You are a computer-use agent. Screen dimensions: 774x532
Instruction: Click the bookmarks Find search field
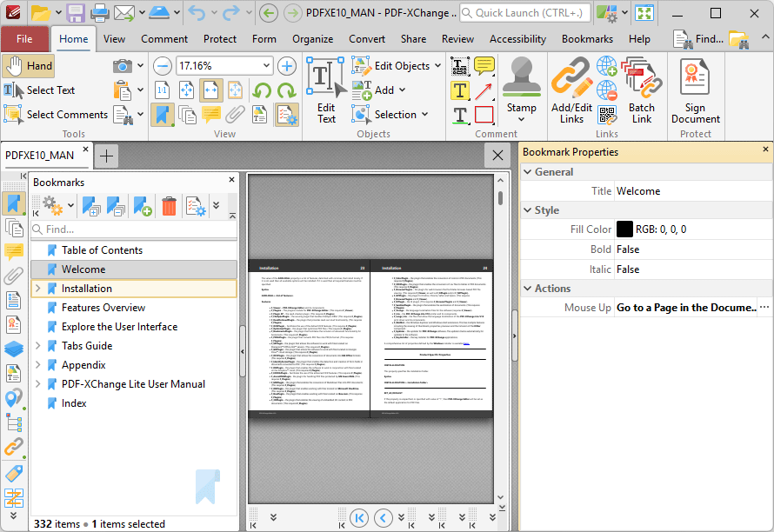point(134,229)
